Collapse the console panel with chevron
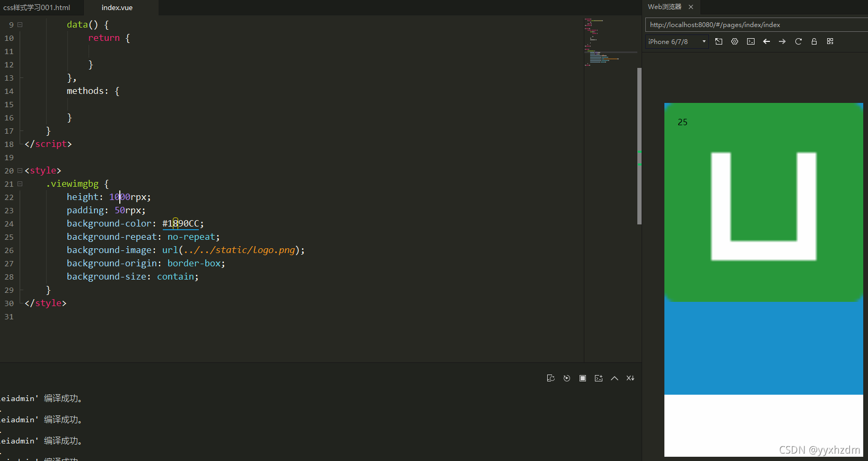 tap(615, 378)
